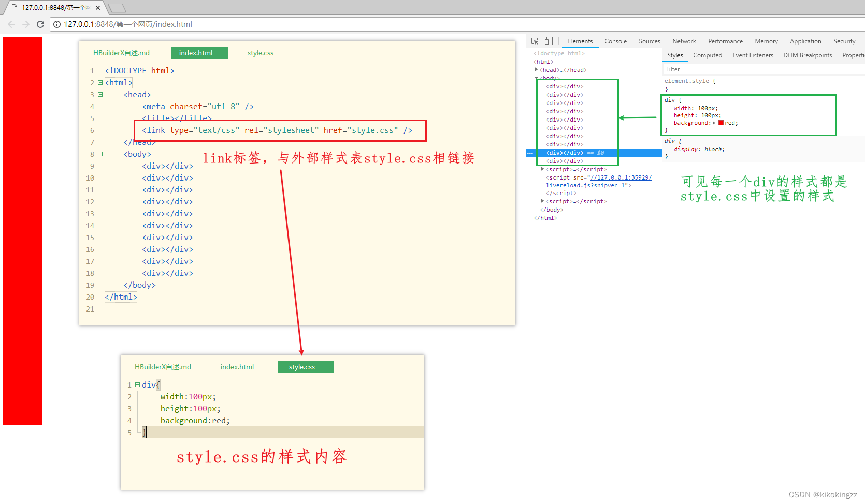865x504 pixels.
Task: Close the 127.0.0.1:8848 browser tab
Action: [98, 8]
